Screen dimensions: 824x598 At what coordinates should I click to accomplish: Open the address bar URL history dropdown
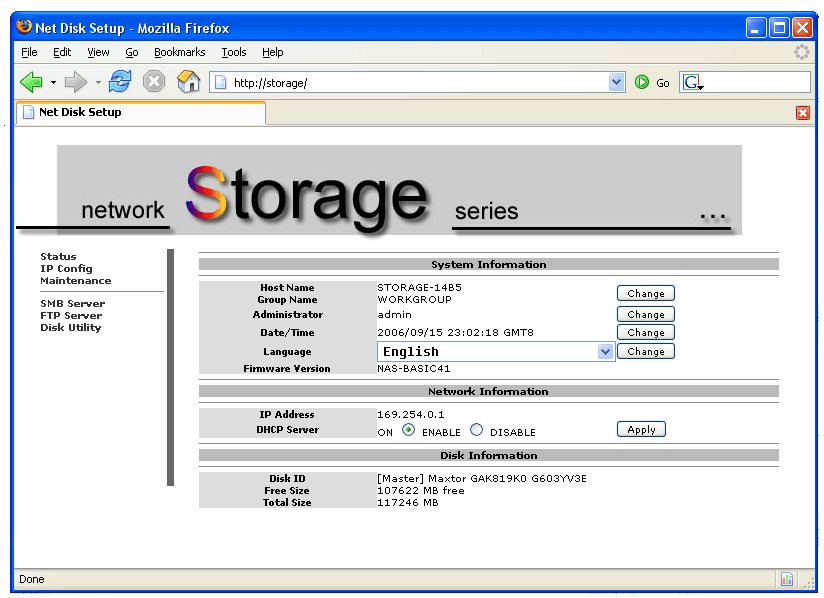coord(616,83)
